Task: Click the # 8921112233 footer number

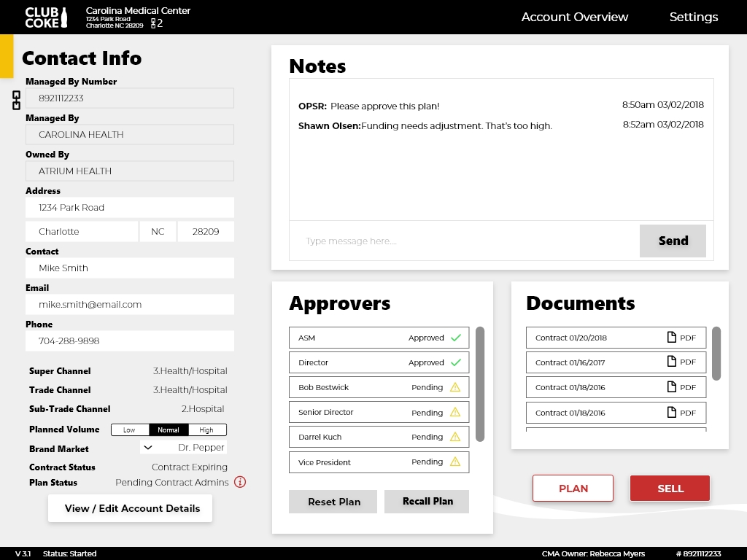Action: click(x=698, y=553)
